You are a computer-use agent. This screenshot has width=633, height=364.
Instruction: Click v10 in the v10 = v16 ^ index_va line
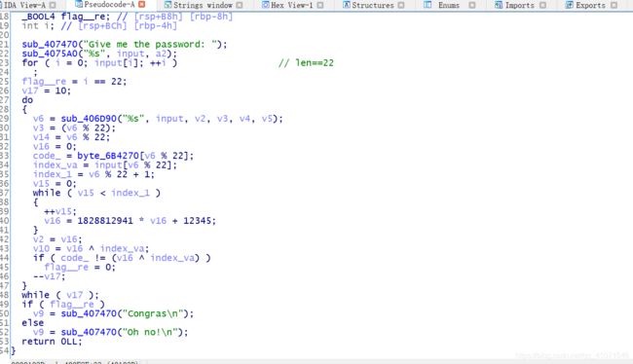coord(41,248)
